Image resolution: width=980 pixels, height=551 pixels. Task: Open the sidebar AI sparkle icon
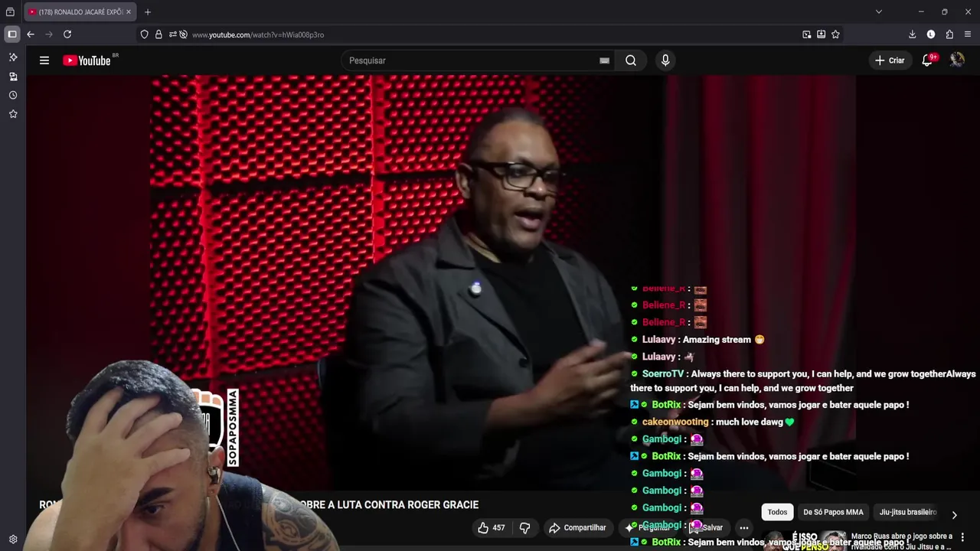[13, 57]
